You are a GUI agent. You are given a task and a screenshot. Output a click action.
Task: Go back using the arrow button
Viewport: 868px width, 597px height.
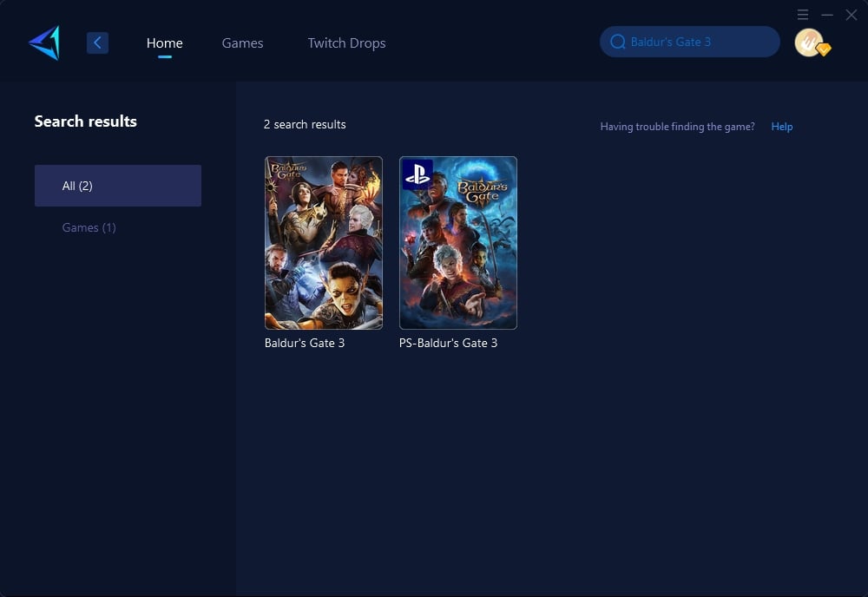[97, 43]
